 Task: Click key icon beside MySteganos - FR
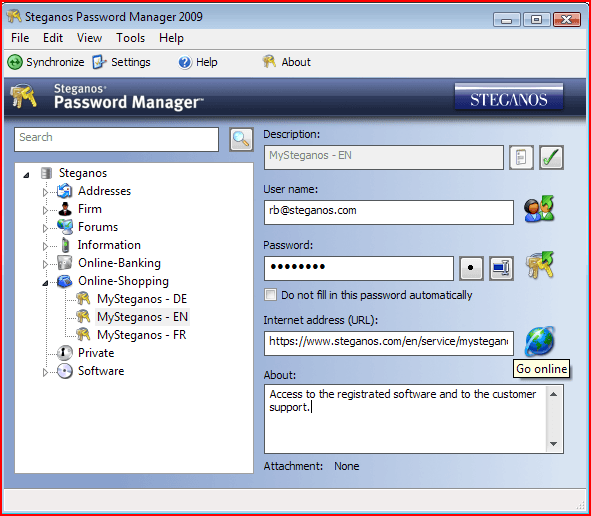coord(83,335)
